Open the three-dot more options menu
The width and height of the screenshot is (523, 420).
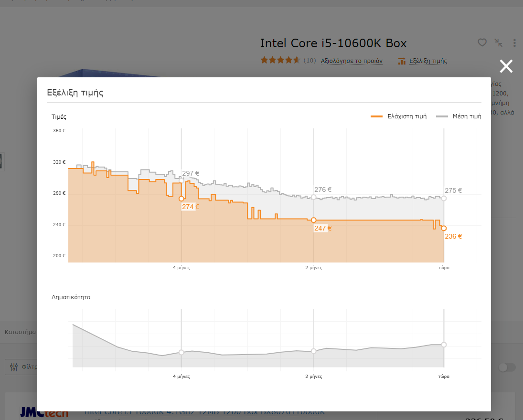coord(514,42)
